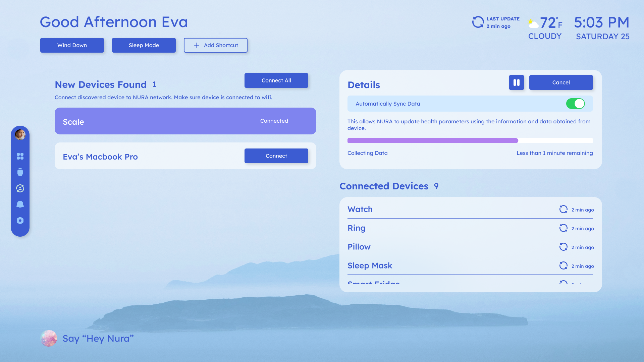The image size is (644, 362).
Task: Toggle Automatically Sync Data switch off
Action: pyautogui.click(x=575, y=104)
